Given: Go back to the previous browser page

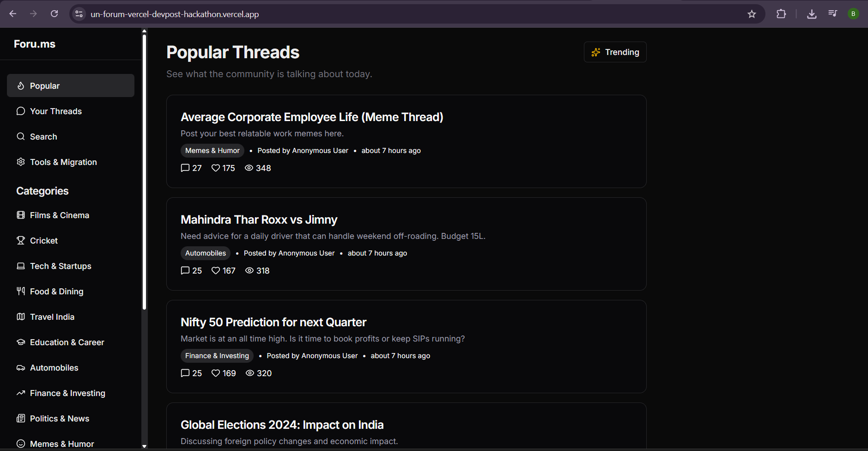Looking at the screenshot, I should tap(13, 14).
